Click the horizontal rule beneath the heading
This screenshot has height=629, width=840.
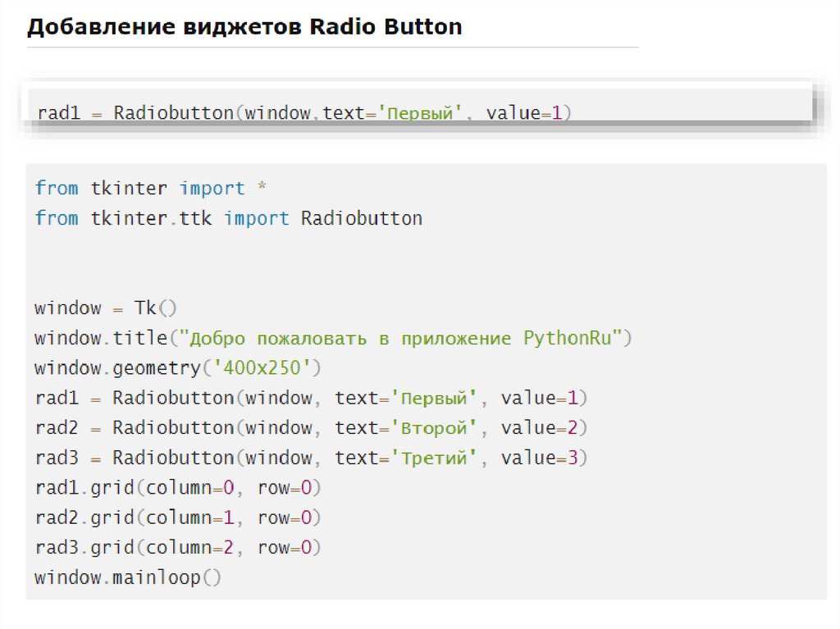click(x=332, y=48)
